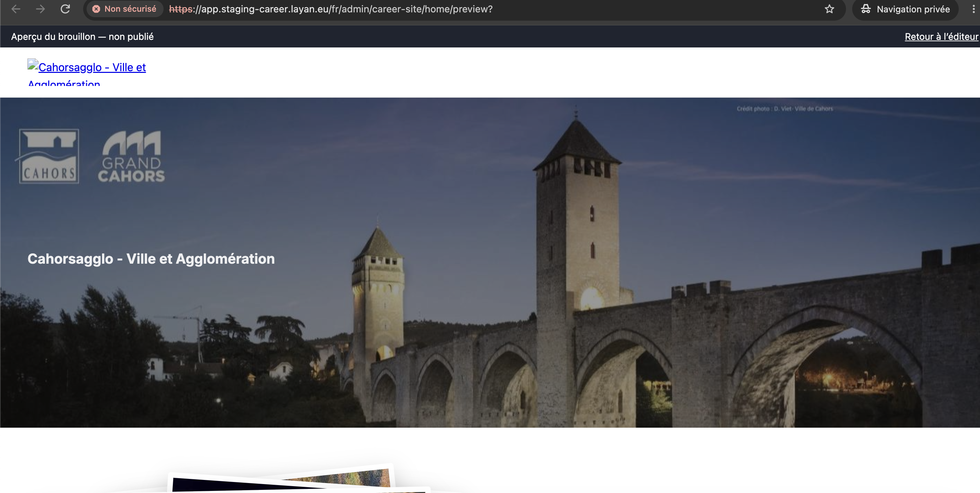Screen dimensions: 980x493
Task: Open the browser three-dot menu
Action: coord(973,9)
